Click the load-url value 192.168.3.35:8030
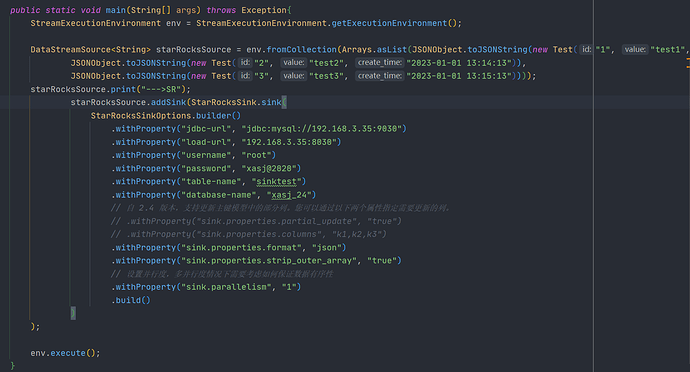This screenshot has width=690, height=372. point(289,142)
